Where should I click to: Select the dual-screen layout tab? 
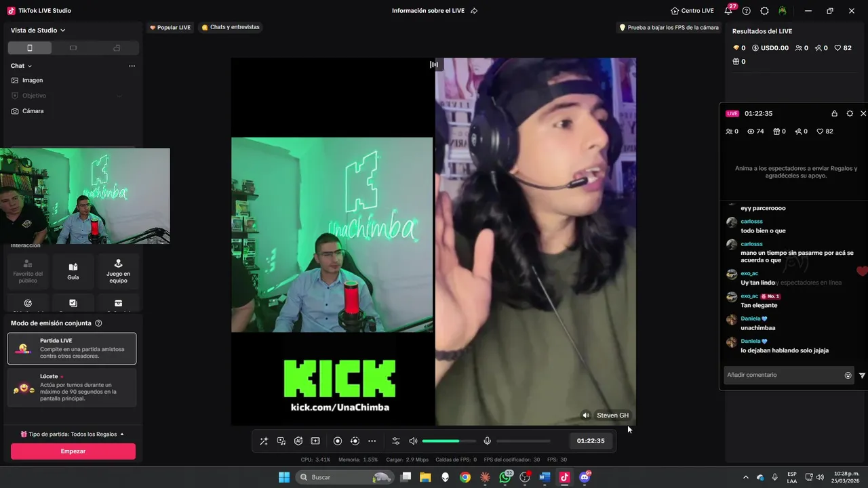[117, 48]
